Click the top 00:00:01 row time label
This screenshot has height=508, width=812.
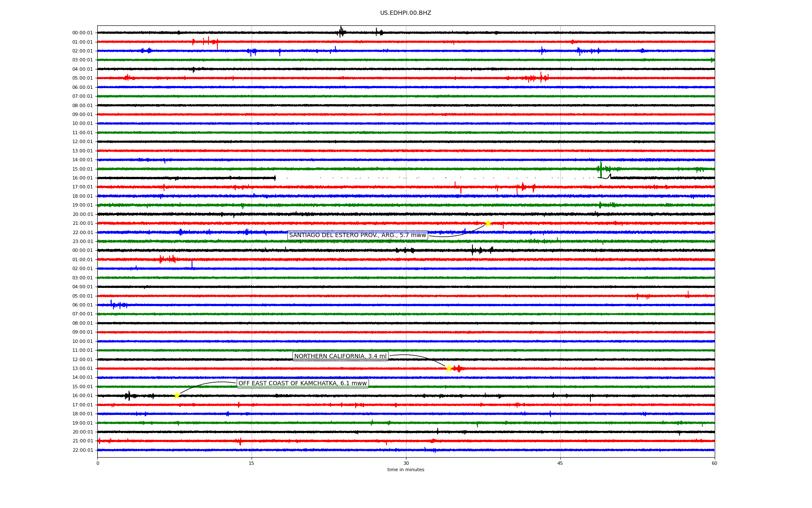click(82, 33)
